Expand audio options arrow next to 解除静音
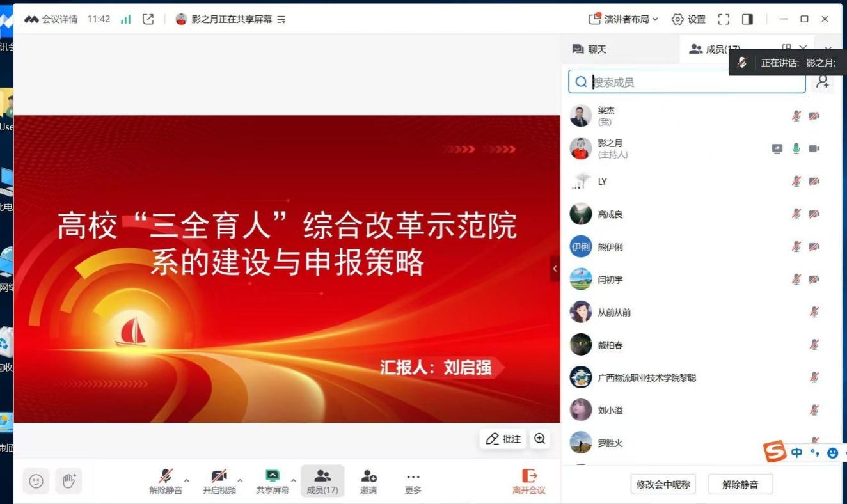 (x=187, y=480)
